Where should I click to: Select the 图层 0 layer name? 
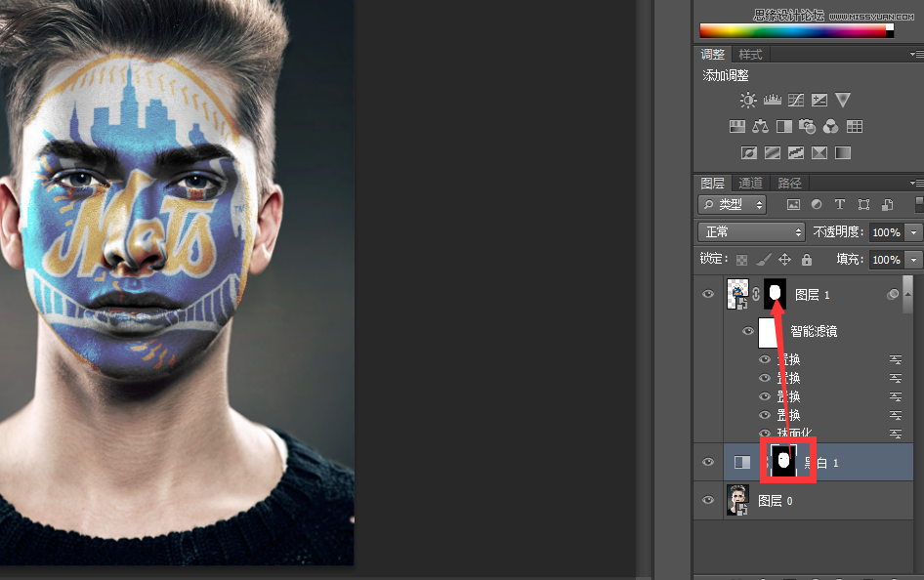[x=775, y=501]
